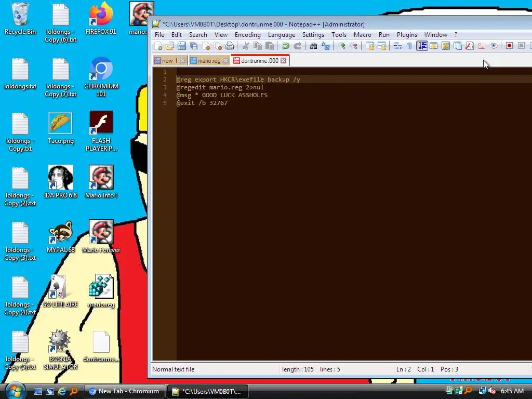Screen dimensions: 532x399
Task: Click the muted volume tray icon
Action: coord(492,391)
